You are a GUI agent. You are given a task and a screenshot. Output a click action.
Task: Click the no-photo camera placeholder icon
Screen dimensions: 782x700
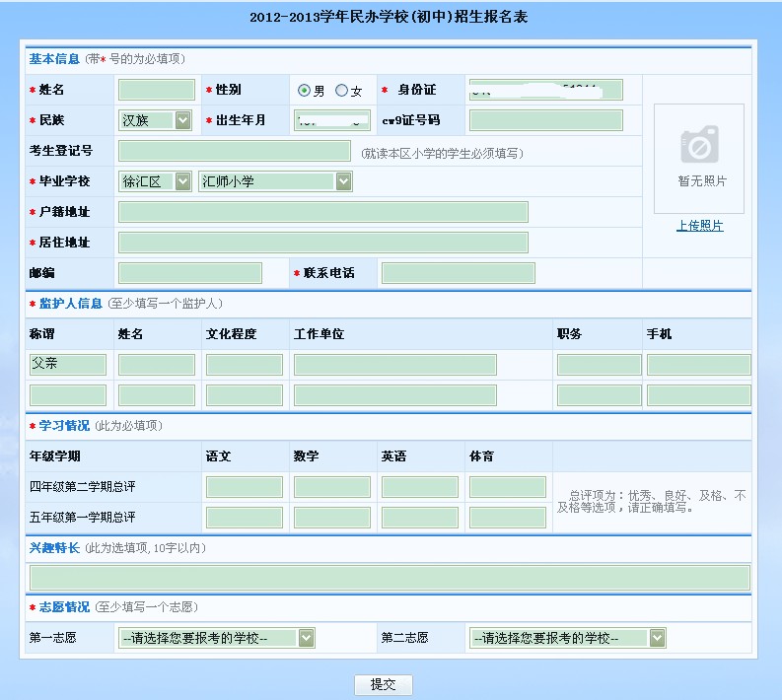699,147
